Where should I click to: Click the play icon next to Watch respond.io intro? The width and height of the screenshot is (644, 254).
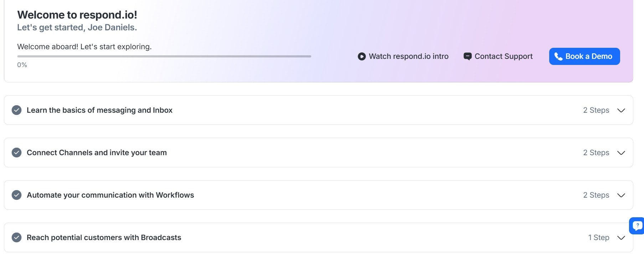[x=361, y=56]
